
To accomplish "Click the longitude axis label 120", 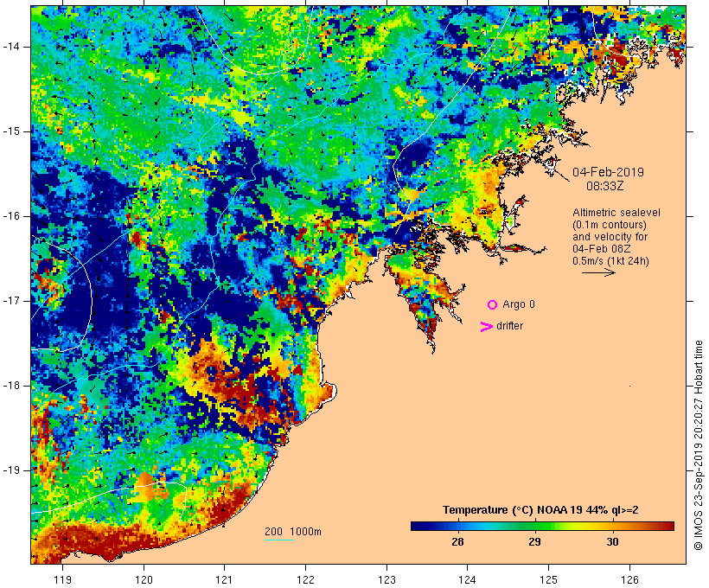I will (144, 580).
